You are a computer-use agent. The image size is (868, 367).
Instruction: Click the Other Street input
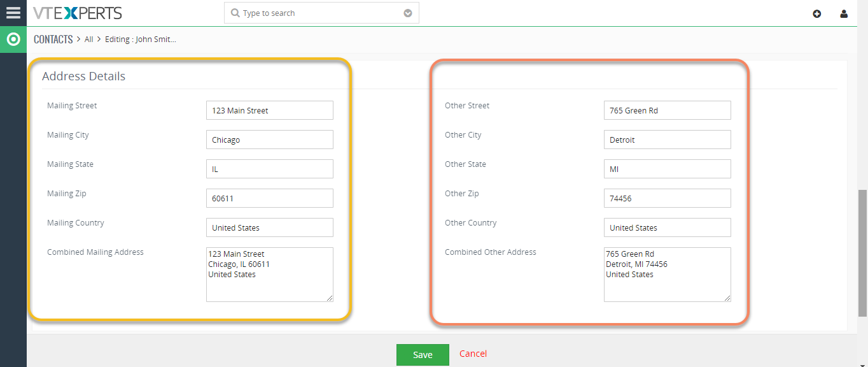668,110
